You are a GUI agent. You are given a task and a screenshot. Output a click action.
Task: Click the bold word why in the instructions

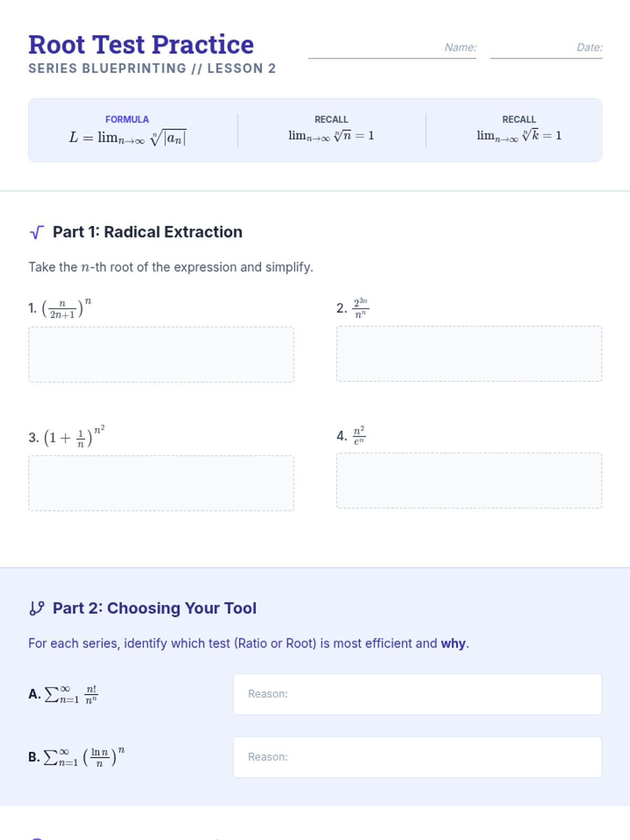point(453,643)
